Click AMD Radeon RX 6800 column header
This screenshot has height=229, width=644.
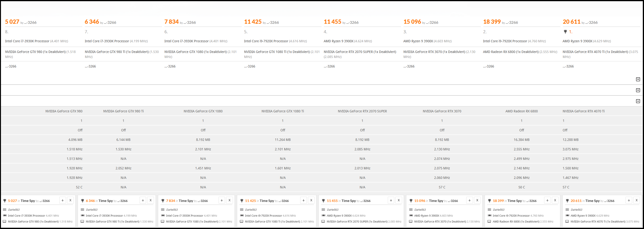521,111
